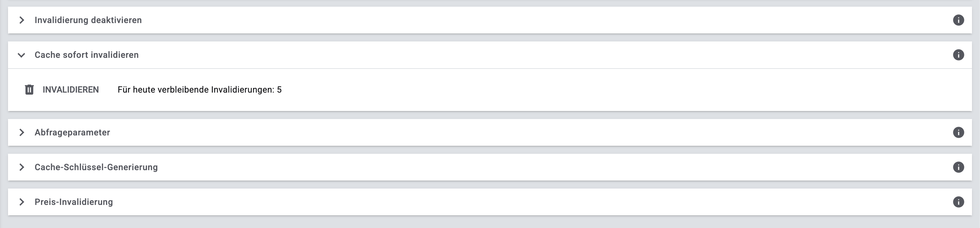Expand the Abfrageparameter chevron arrow

pyautogui.click(x=22, y=132)
